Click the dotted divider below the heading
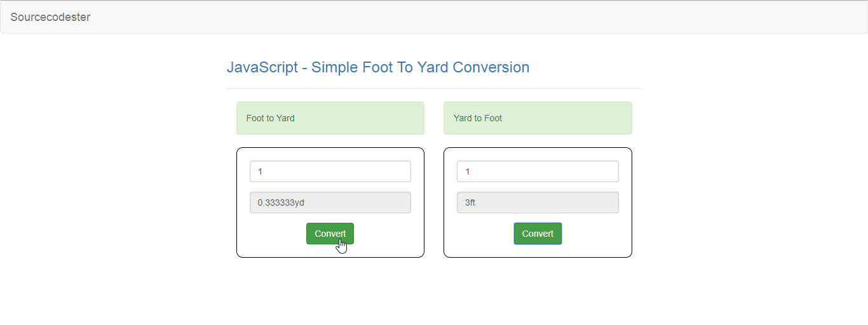This screenshot has width=868, height=325. pos(434,88)
